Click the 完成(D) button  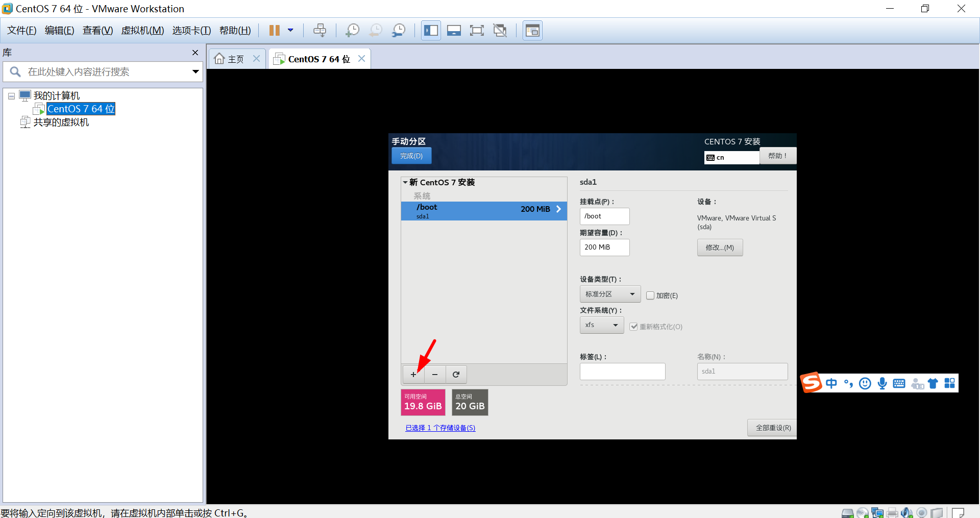pyautogui.click(x=411, y=156)
